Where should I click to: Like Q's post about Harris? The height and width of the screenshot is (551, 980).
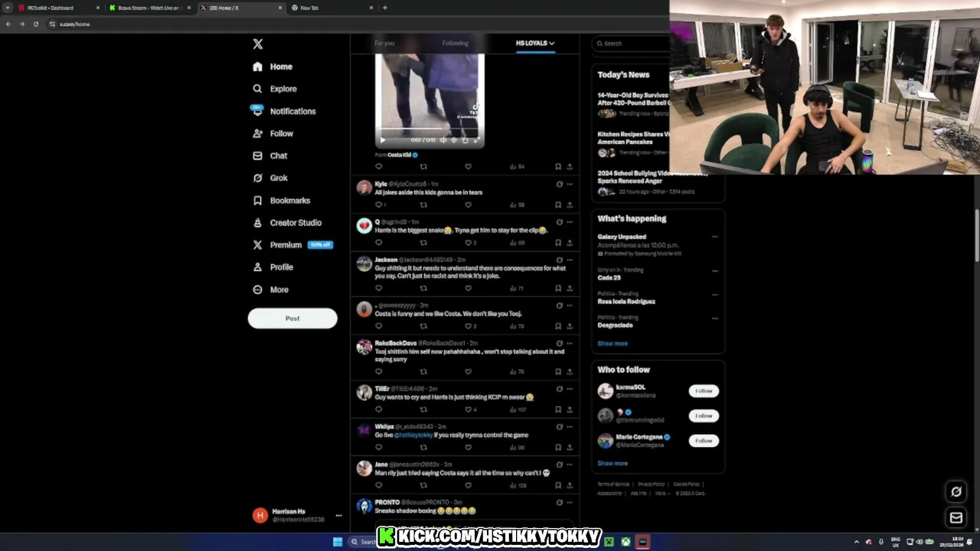pos(469,243)
